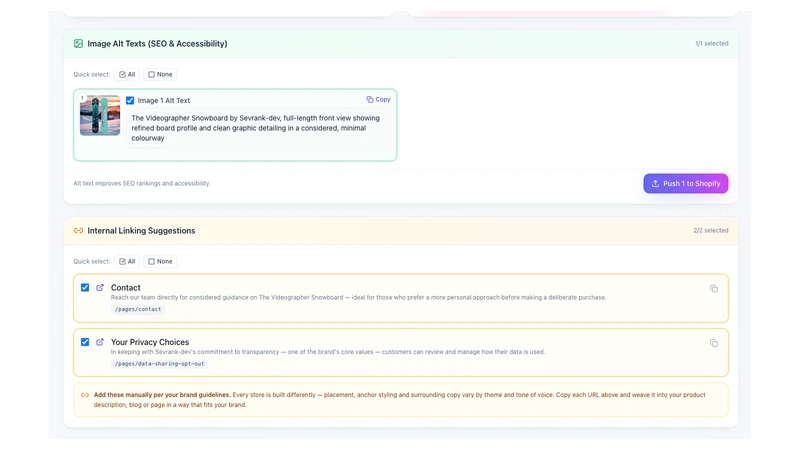Click the Image 1 alt text description field
Viewport: 800px width, 450px height.
point(258,128)
